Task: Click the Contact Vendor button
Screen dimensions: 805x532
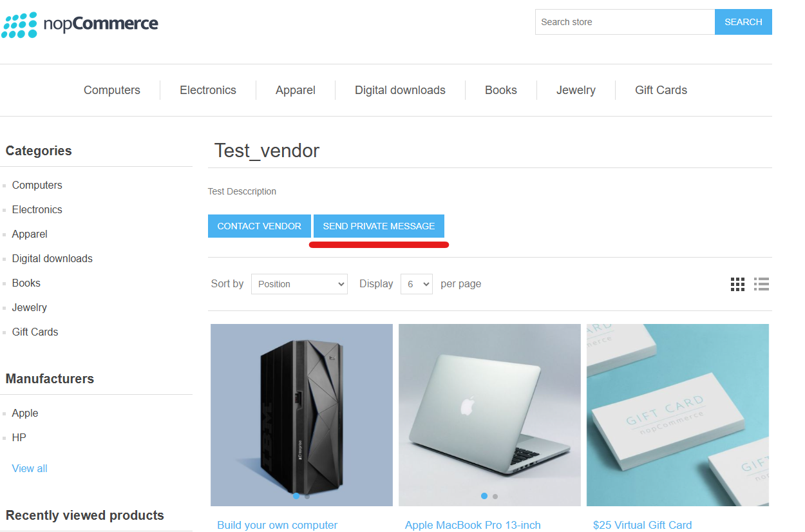Action: (259, 226)
